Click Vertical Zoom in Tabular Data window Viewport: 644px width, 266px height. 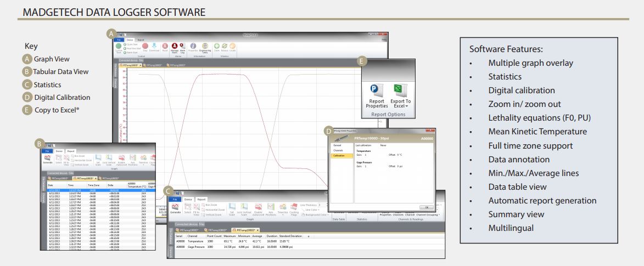80,165
